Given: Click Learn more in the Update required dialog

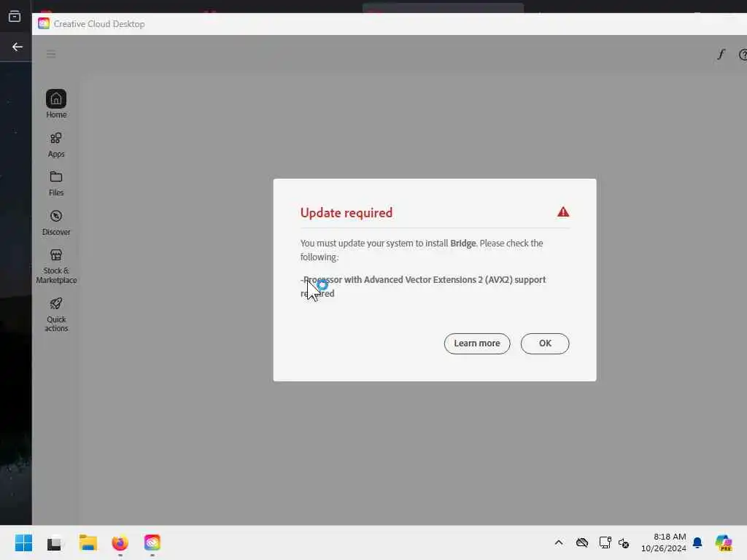Looking at the screenshot, I should pyautogui.click(x=477, y=343).
